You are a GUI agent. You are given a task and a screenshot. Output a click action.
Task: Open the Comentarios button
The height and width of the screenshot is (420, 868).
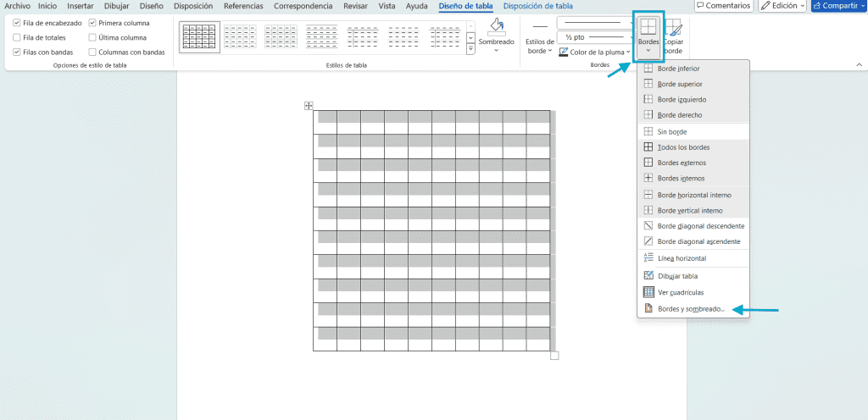coord(724,6)
